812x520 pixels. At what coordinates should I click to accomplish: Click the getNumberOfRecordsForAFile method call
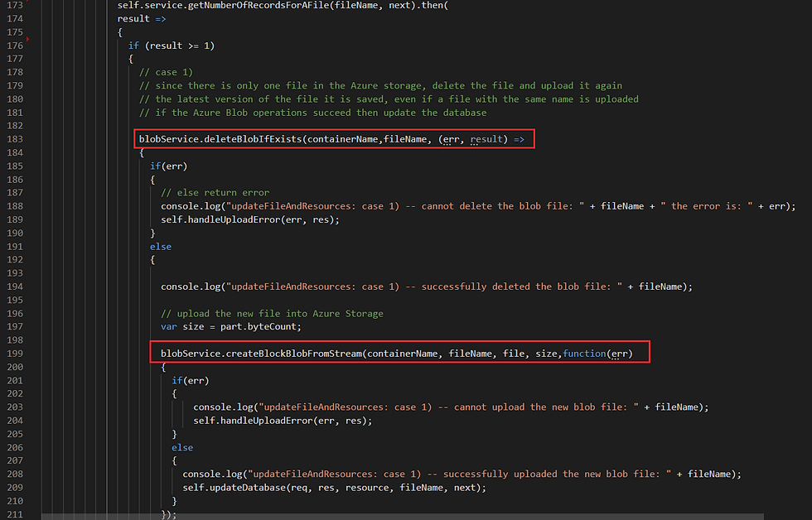283,5
